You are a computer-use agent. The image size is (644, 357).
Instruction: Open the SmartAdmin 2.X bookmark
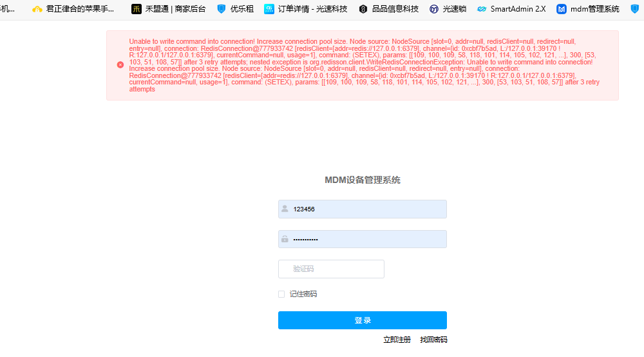511,9
